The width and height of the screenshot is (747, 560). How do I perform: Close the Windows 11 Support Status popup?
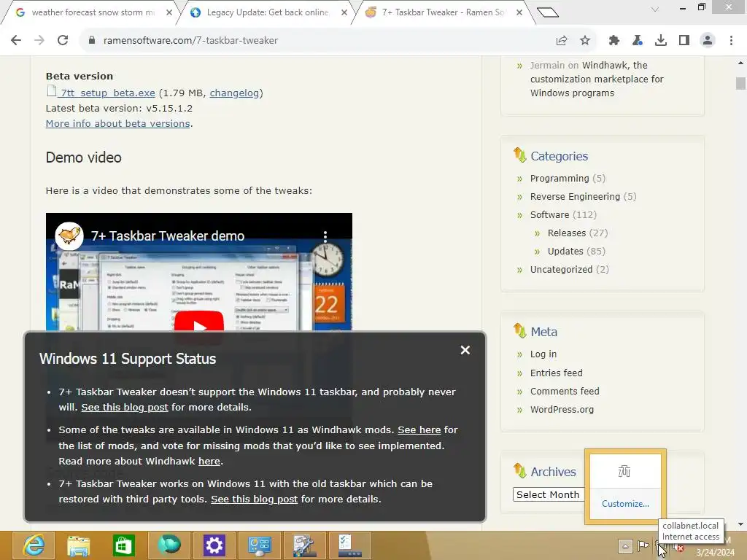coord(465,351)
